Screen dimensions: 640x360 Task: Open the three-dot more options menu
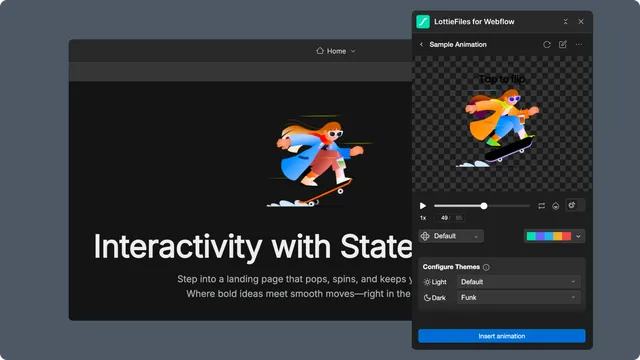[x=579, y=44]
